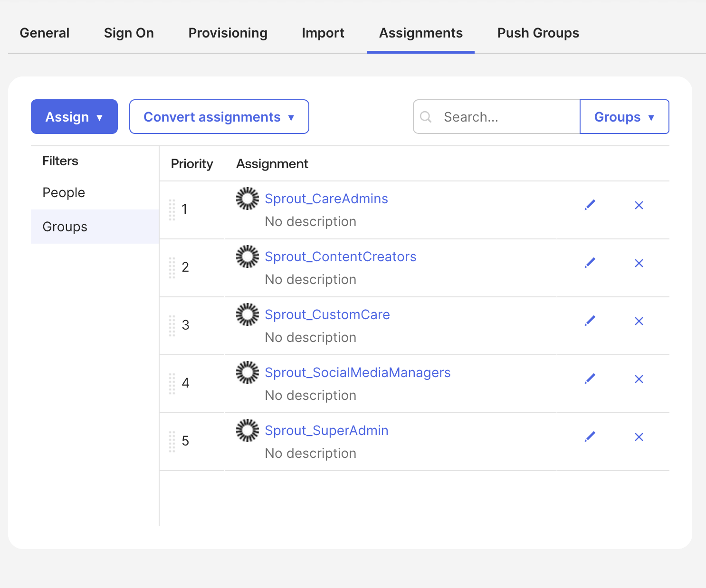Remove Sprout_CareAdmins with its X icon
The width and height of the screenshot is (706, 588).
click(x=639, y=205)
